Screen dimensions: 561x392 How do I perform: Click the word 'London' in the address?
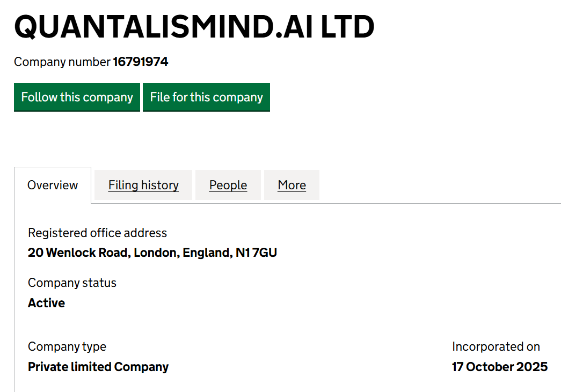click(156, 253)
